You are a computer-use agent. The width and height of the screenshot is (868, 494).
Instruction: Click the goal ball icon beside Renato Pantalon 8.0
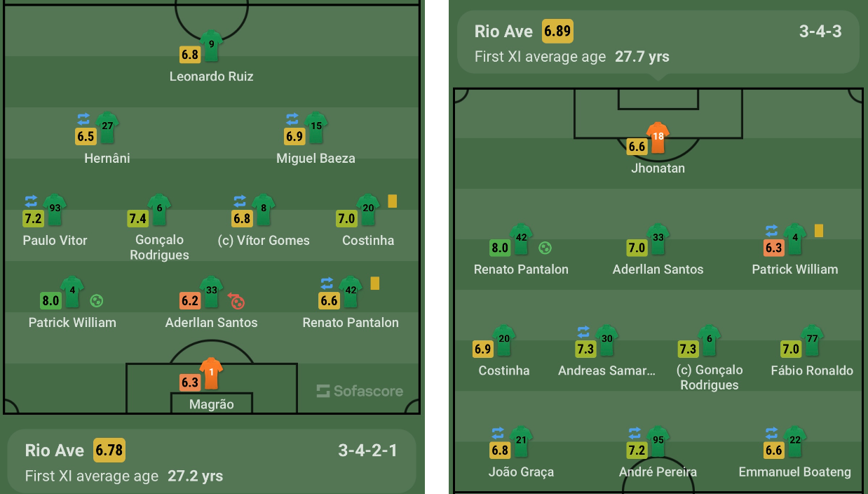[x=545, y=248]
